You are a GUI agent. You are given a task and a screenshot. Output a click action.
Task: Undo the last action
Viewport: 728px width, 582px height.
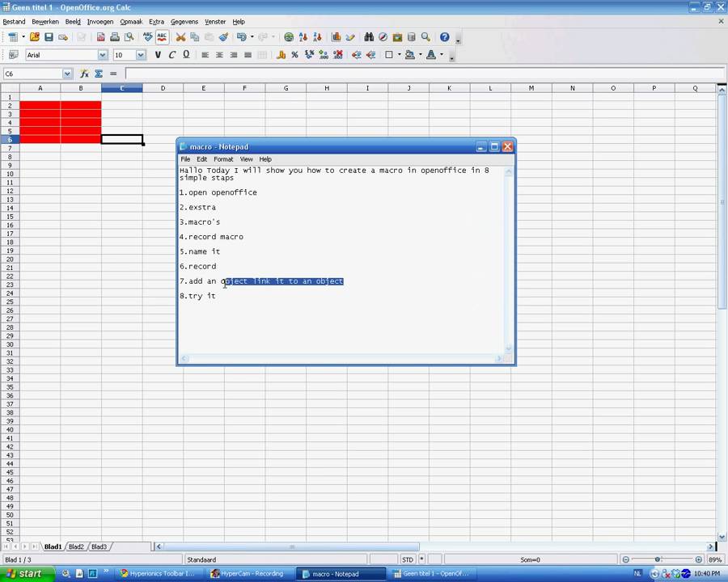(241, 37)
